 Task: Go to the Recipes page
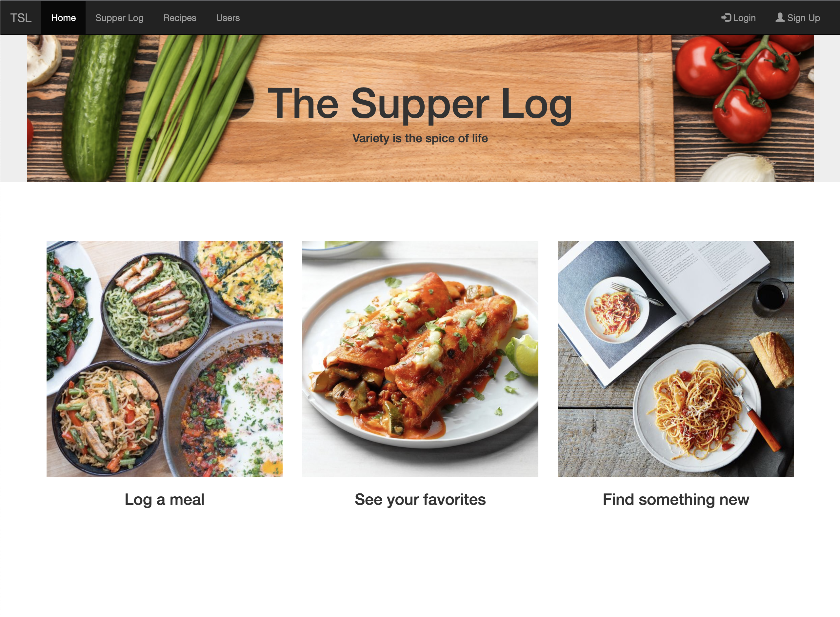(x=180, y=18)
